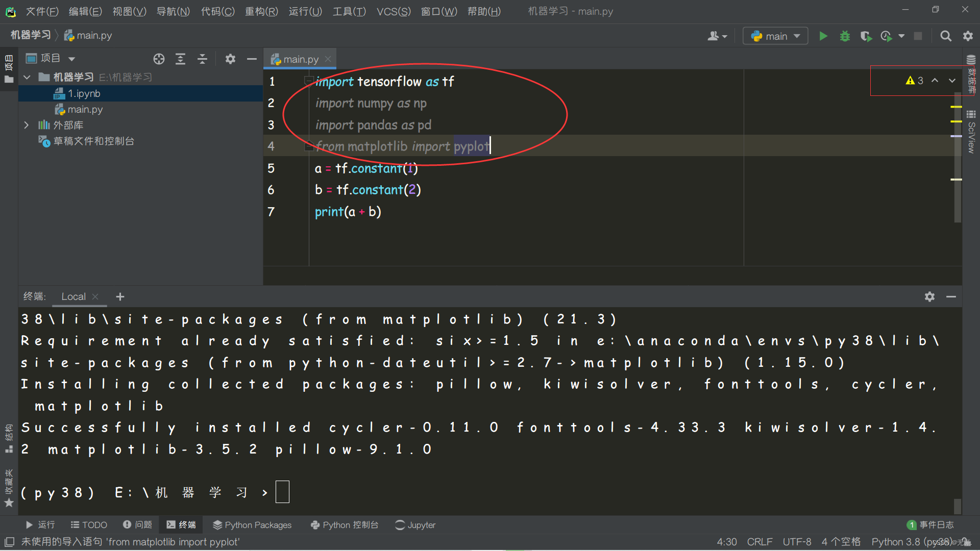
Task: Add new terminal session with plus
Action: 120,296
